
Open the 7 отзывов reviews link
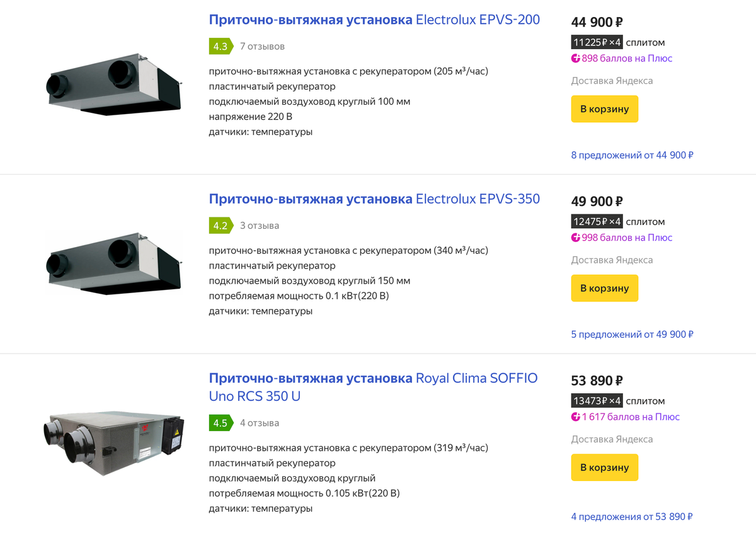tap(262, 47)
